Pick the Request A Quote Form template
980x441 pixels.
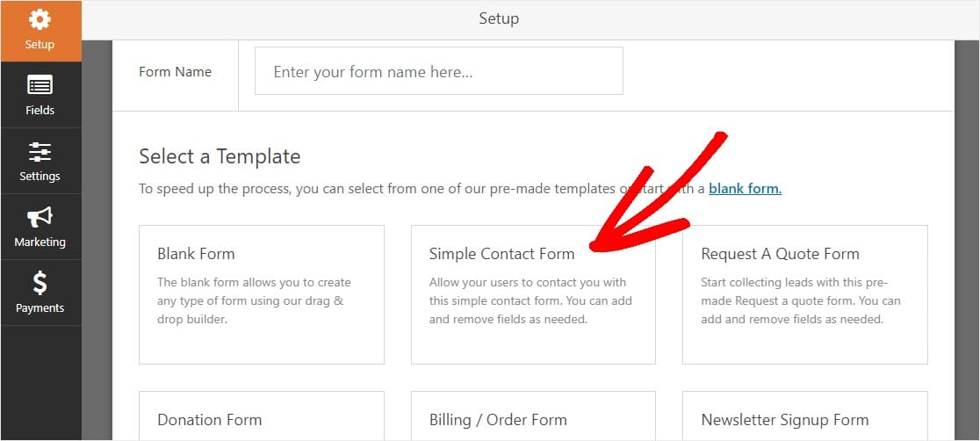[805, 294]
